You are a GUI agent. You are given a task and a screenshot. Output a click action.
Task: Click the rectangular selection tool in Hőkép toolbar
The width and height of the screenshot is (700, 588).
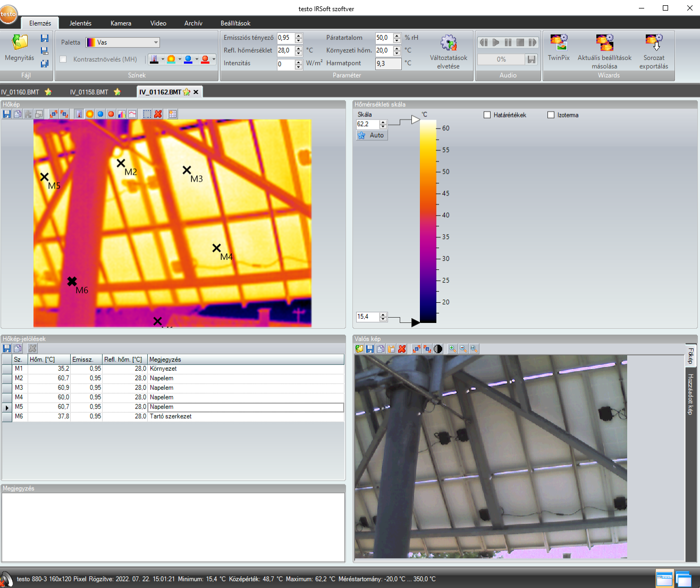[x=147, y=114]
